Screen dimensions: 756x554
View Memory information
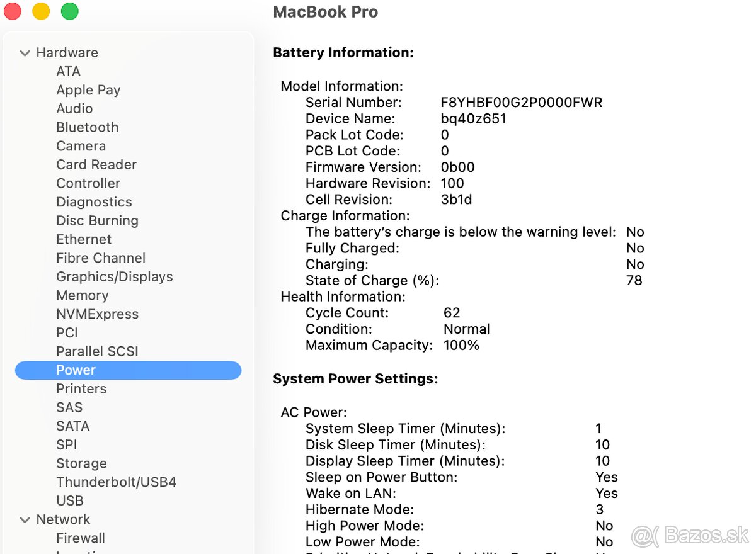click(83, 295)
